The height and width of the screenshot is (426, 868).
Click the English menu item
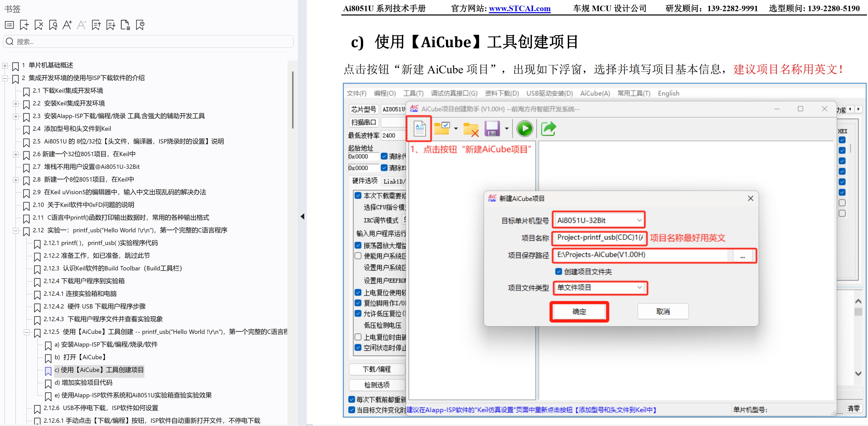click(x=668, y=94)
